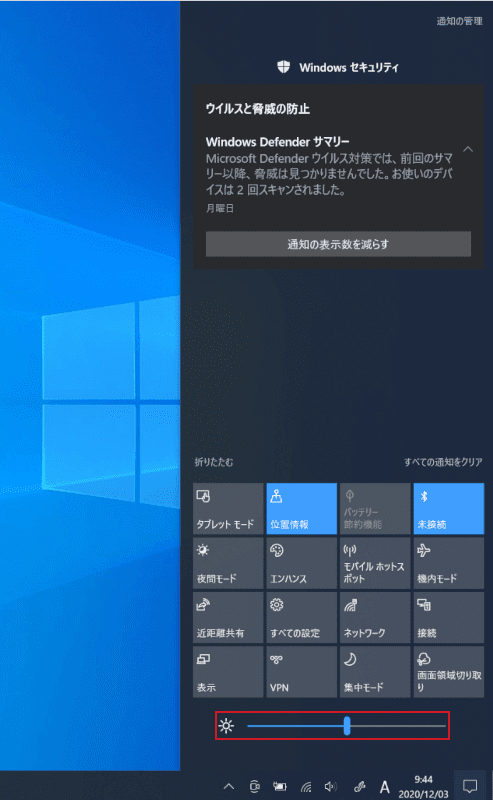Click the sun brightness icon
This screenshot has width=493, height=800.
point(226,726)
